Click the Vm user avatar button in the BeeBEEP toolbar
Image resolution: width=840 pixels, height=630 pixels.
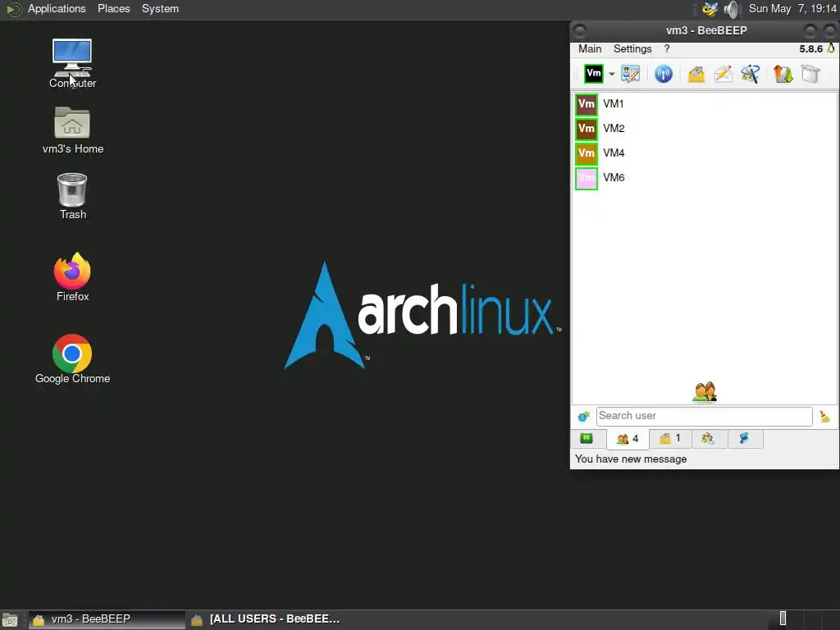(x=594, y=73)
